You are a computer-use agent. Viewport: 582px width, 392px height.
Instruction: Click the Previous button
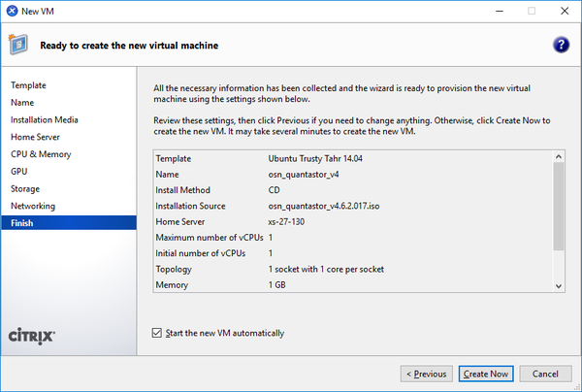point(426,374)
